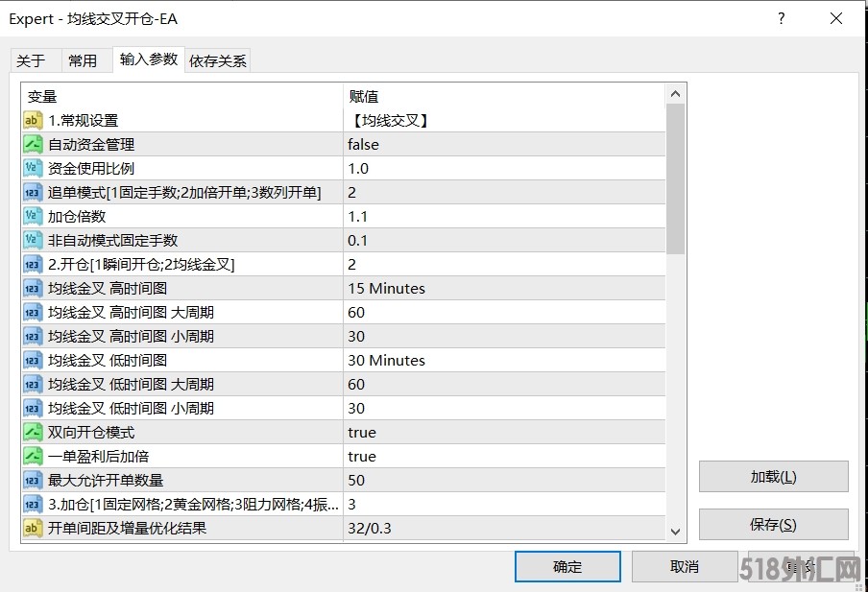
Task: Click the scrollbar up arrow
Action: [x=675, y=94]
